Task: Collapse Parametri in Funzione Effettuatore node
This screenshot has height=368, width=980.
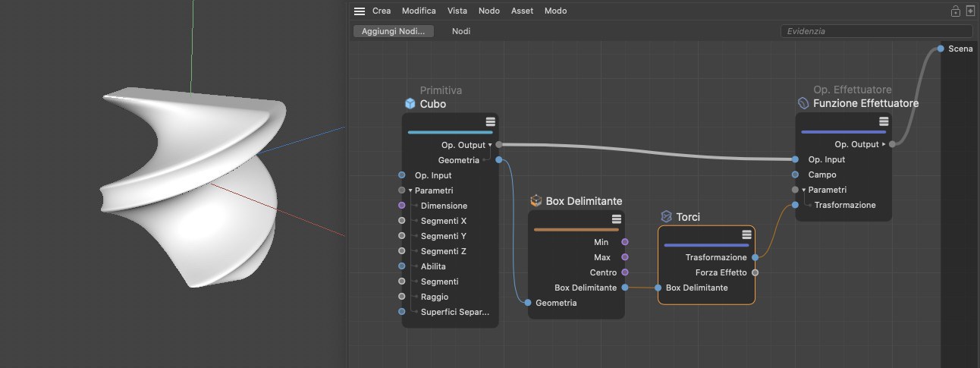Action: pos(805,190)
